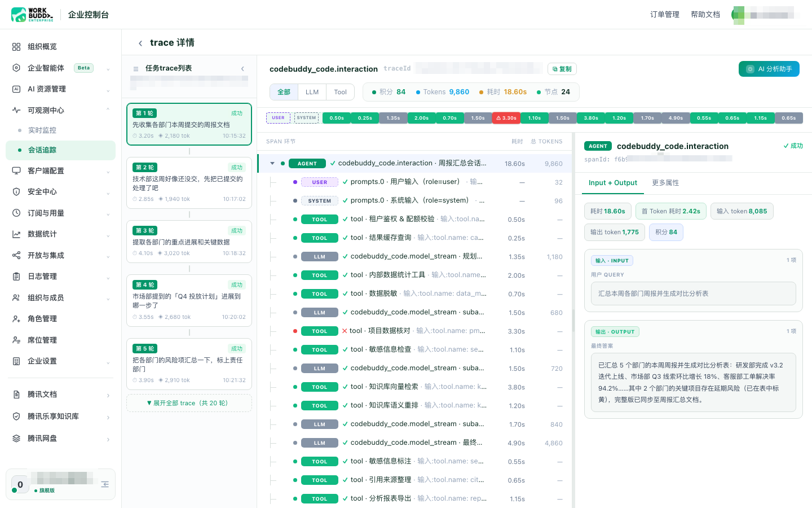
Task: Click the 角色管理 user icon
Action: tap(16, 319)
